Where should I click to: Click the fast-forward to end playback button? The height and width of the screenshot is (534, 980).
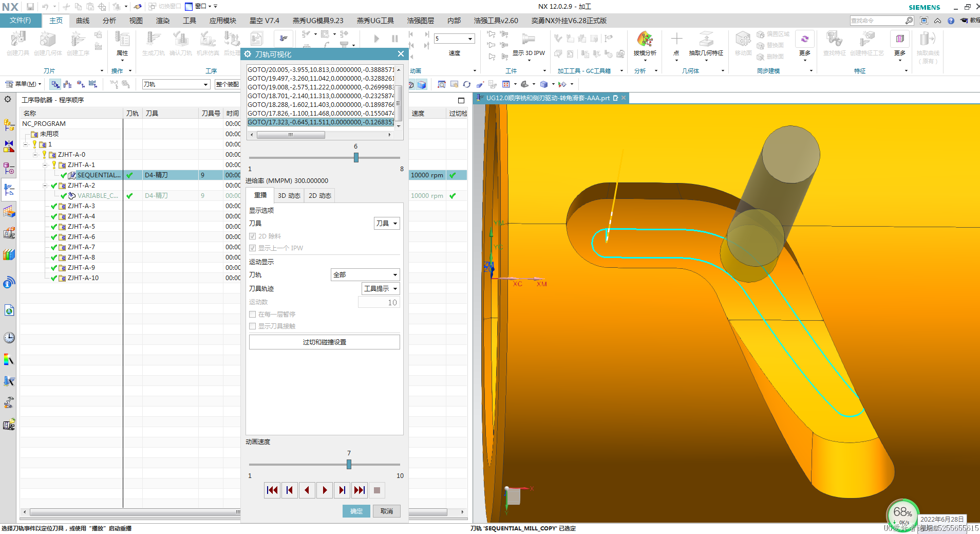pos(360,490)
